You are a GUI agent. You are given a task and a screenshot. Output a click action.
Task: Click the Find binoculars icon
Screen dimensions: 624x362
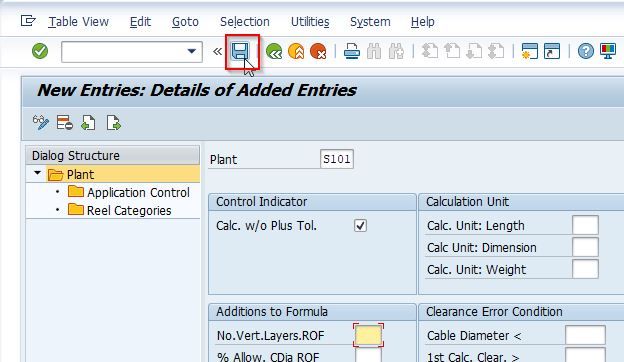[374, 51]
